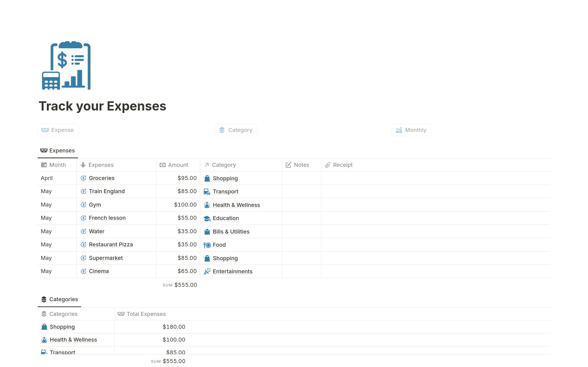The height and width of the screenshot is (367, 588).
Task: Click the confetti icon next to Entertainments
Action: pyautogui.click(x=207, y=271)
